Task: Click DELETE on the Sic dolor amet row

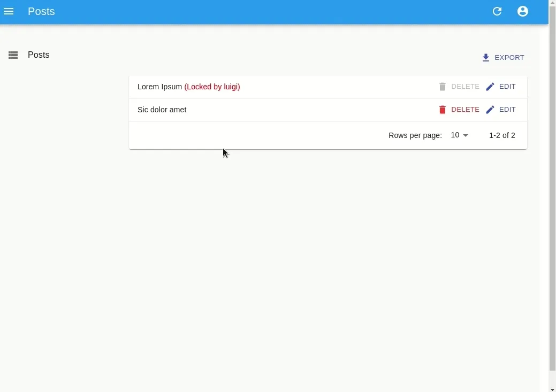Action: (465, 109)
